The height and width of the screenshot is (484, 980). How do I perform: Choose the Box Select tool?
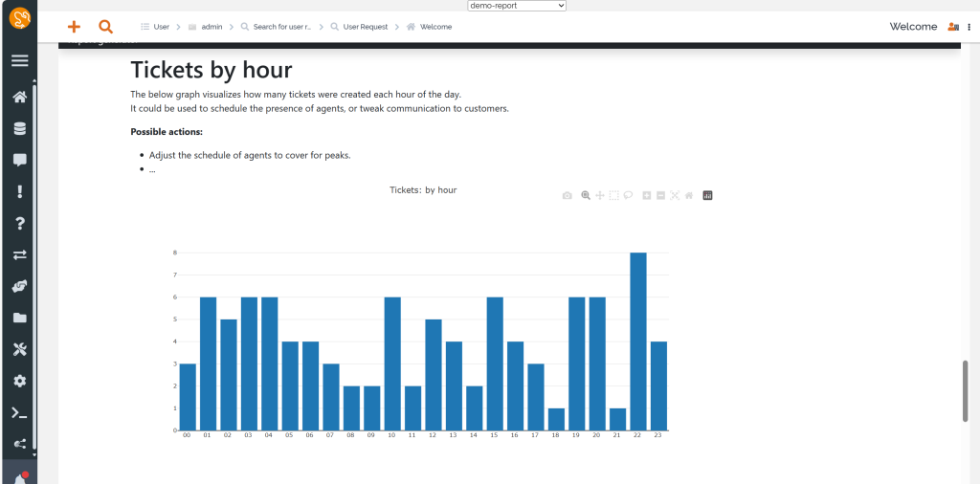point(614,196)
